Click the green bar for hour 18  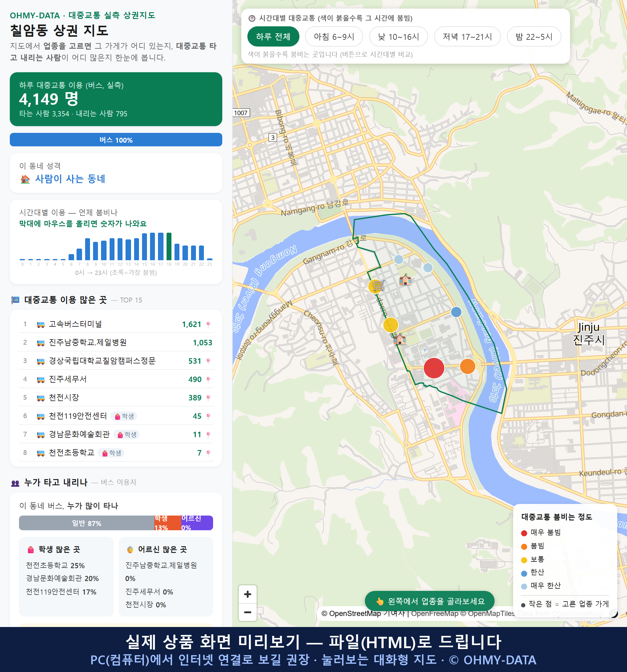[169, 246]
